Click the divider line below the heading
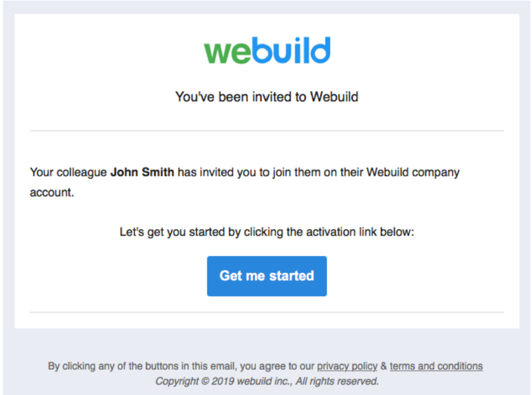 pyautogui.click(x=267, y=130)
